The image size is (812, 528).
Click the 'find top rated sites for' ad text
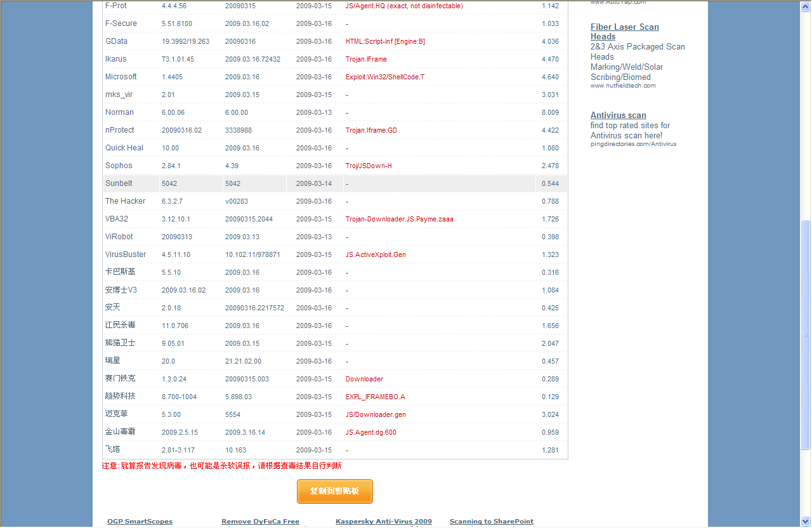[630, 125]
